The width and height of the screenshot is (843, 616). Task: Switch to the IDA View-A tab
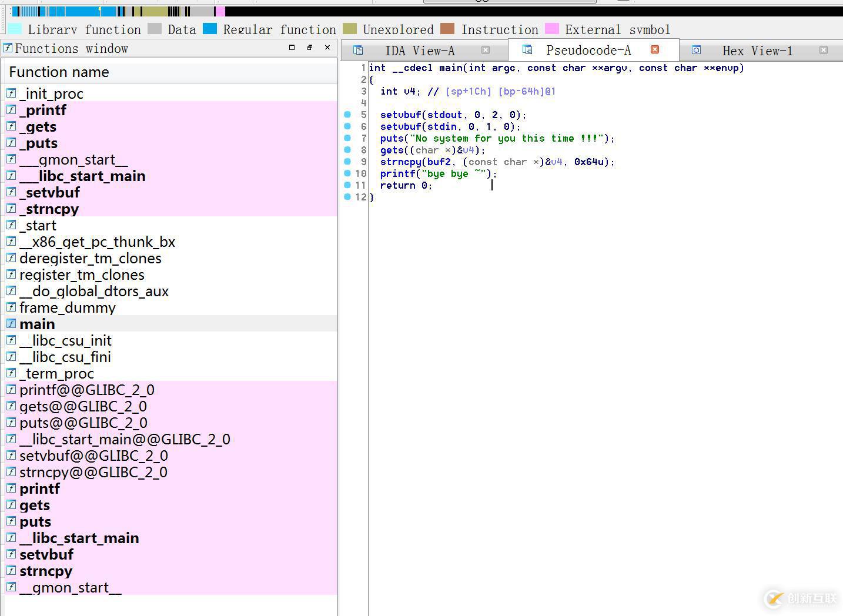pyautogui.click(x=419, y=51)
